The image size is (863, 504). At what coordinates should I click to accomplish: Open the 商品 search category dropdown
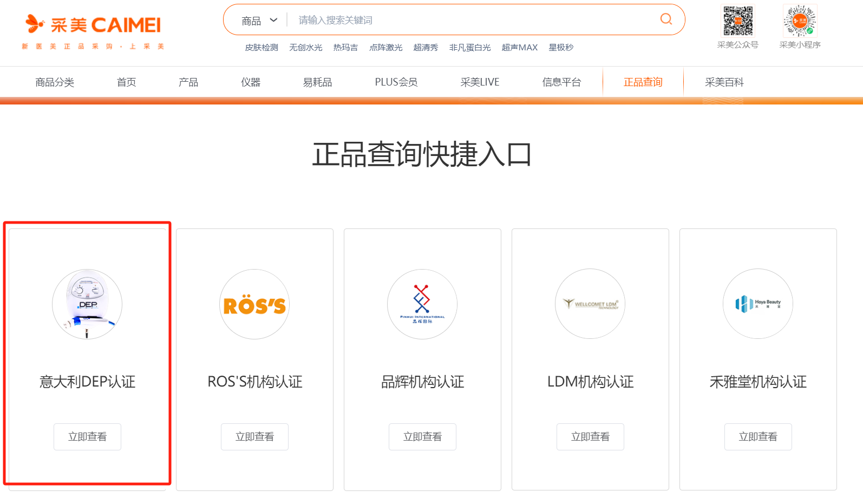[x=259, y=21]
